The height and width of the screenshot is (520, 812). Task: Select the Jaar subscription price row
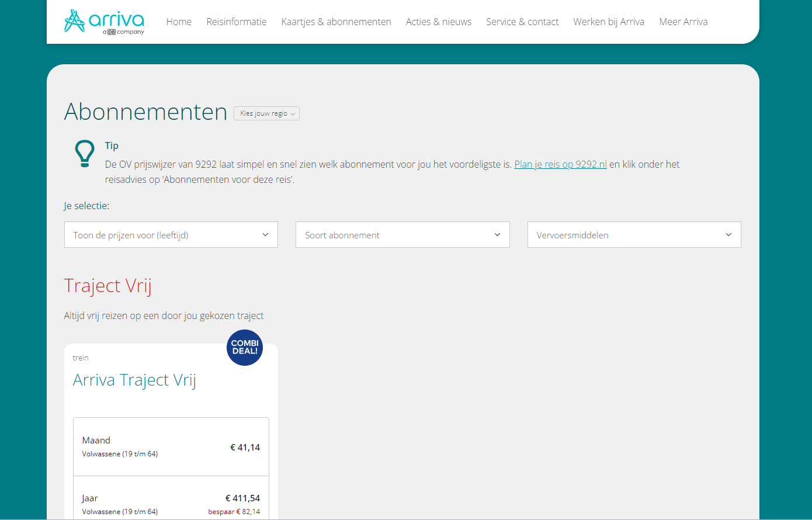click(x=171, y=503)
